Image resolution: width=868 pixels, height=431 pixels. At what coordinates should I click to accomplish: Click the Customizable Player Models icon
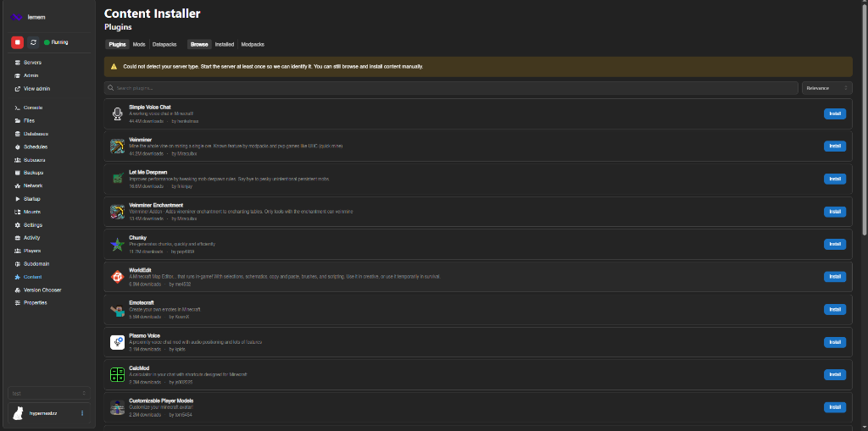pyautogui.click(x=117, y=407)
